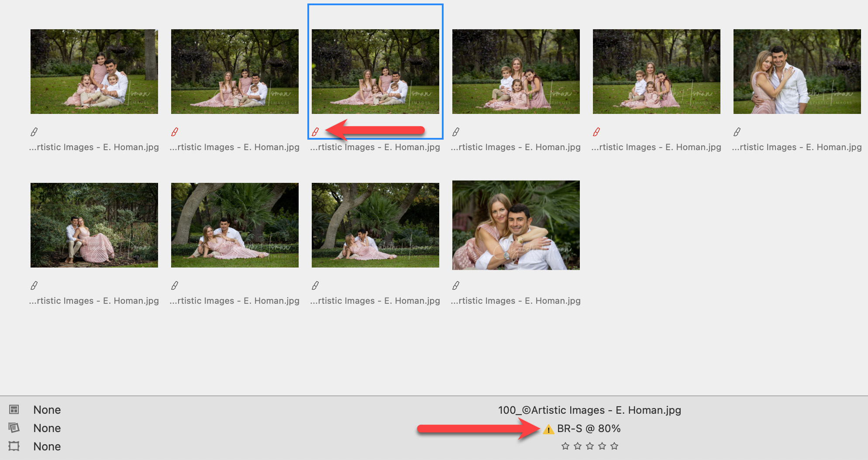Click the retouch icon under the close-up couple portrait

456,285
